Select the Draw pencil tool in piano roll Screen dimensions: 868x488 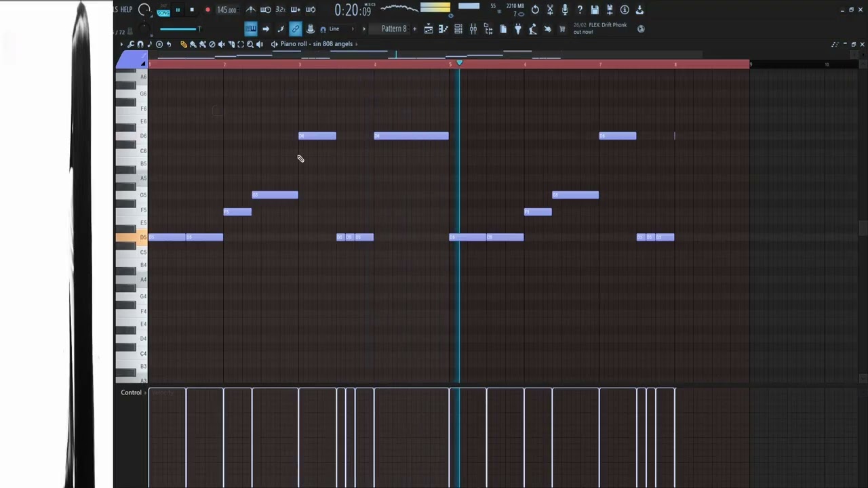click(x=183, y=44)
